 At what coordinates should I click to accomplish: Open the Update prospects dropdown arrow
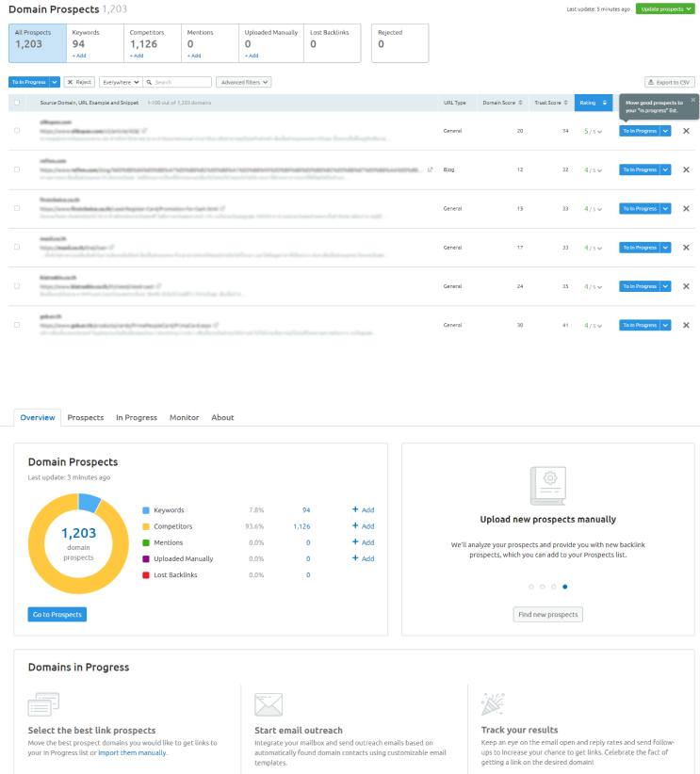coord(690,8)
